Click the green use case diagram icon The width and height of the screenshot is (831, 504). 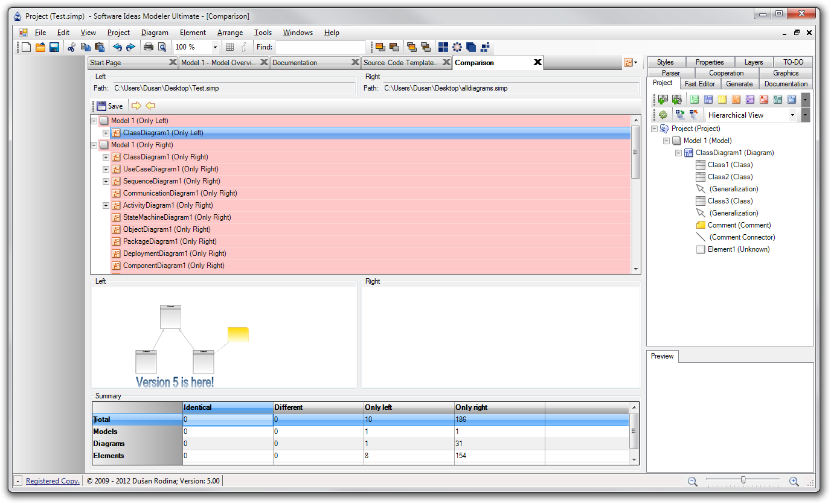[695, 100]
